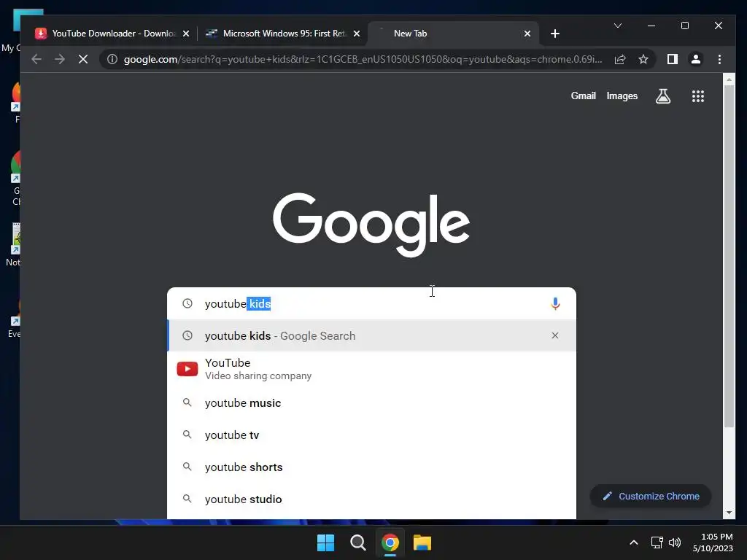This screenshot has height=560, width=747.
Task: Click the Google search input field
Action: (371, 303)
